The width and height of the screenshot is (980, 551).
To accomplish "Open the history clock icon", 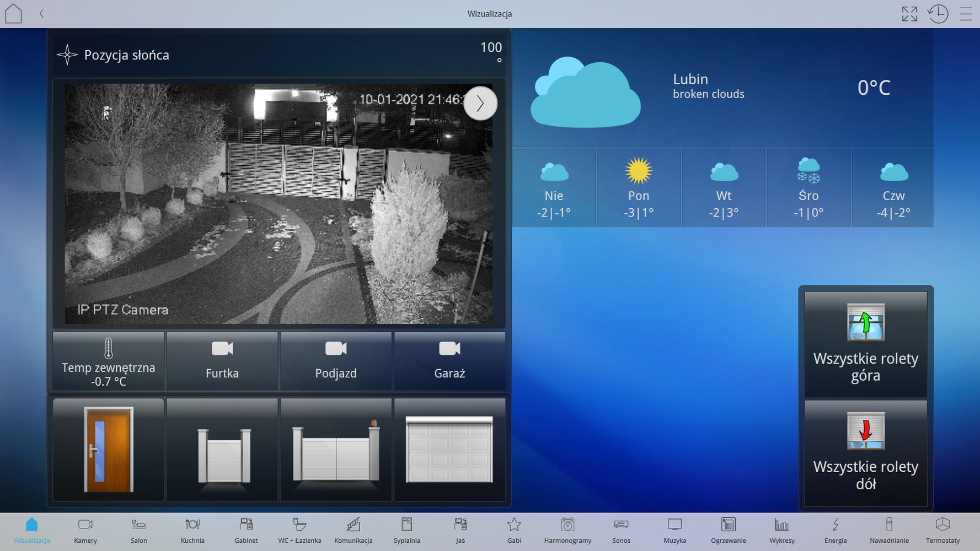I will 938,14.
